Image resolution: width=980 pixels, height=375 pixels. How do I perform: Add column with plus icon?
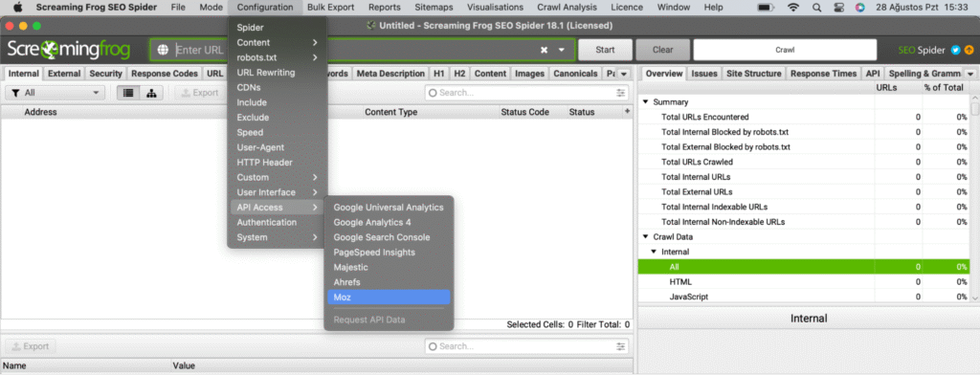[x=628, y=111]
